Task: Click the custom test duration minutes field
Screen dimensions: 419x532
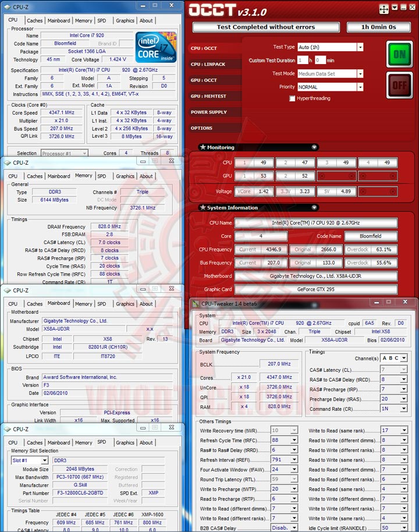Action: (320, 61)
